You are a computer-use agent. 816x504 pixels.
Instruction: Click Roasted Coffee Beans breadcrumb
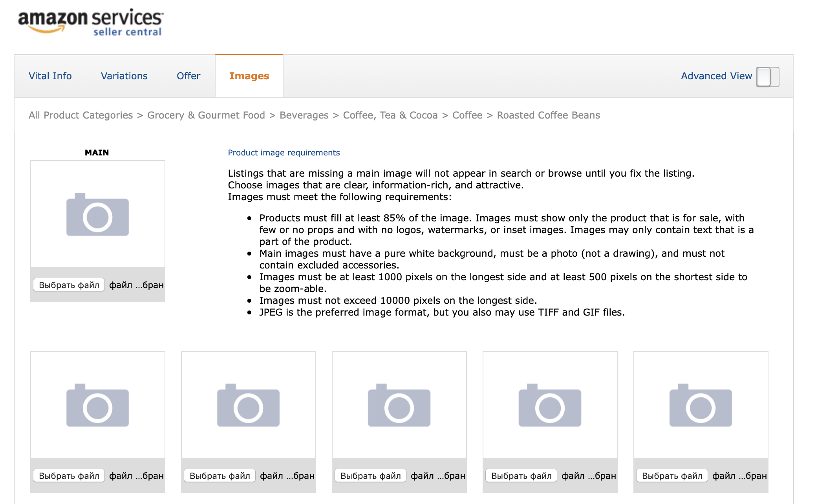click(548, 115)
